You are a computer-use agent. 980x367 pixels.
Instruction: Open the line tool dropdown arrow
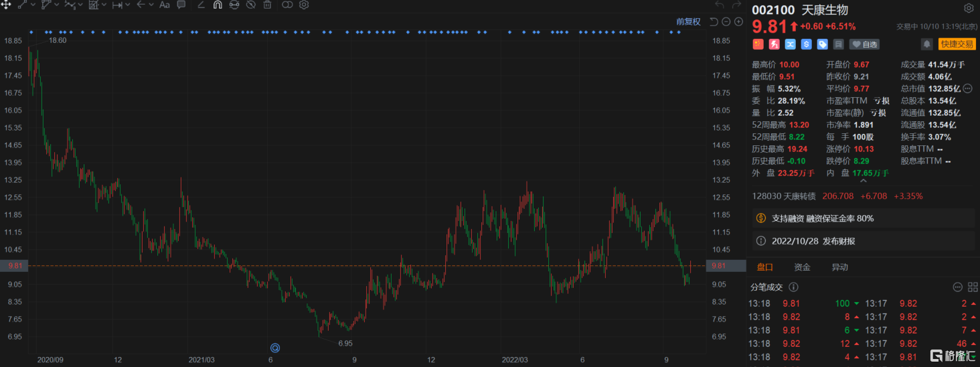click(33, 5)
